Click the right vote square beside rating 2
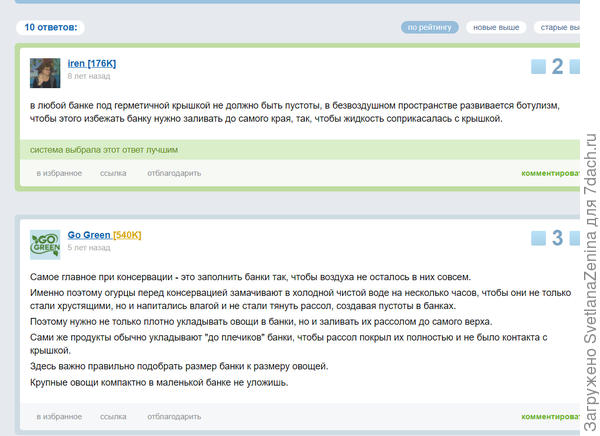The width and height of the screenshot is (600, 436). [575, 68]
